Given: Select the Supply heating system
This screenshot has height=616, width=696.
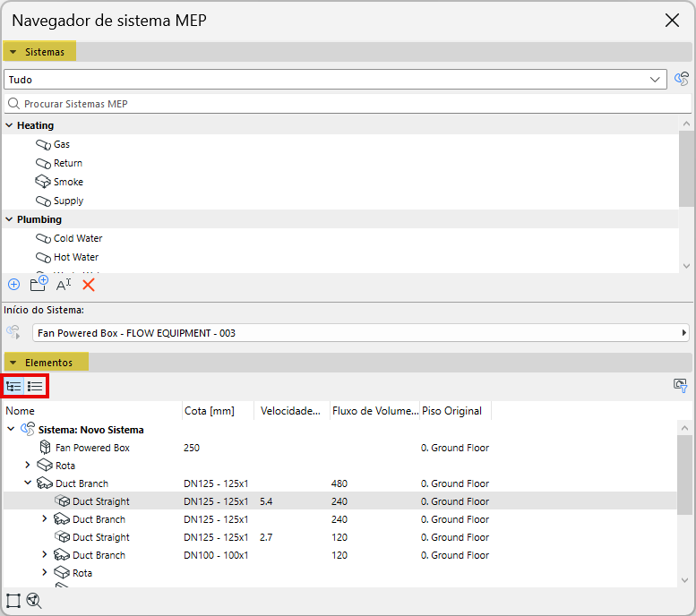Looking at the screenshot, I should point(340,201).
